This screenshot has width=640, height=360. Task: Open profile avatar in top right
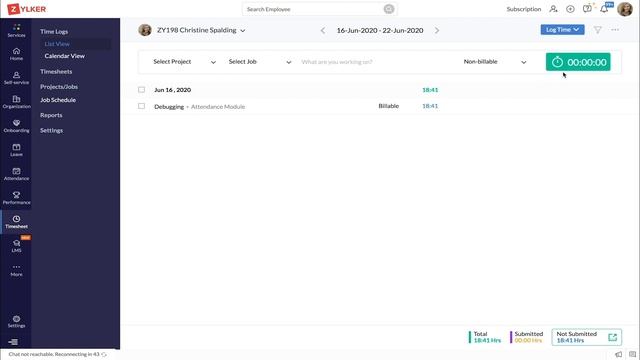625,9
